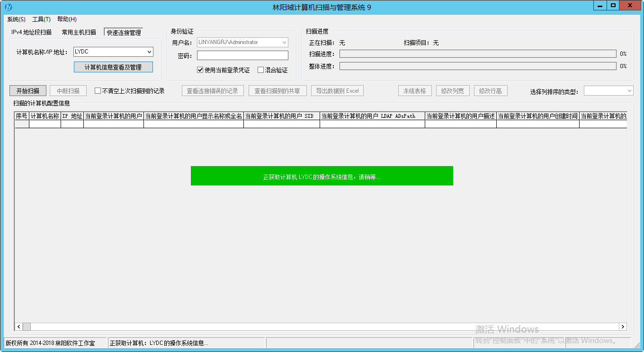Enable the 混合验证 checkbox
This screenshot has height=352, width=644.
[260, 70]
